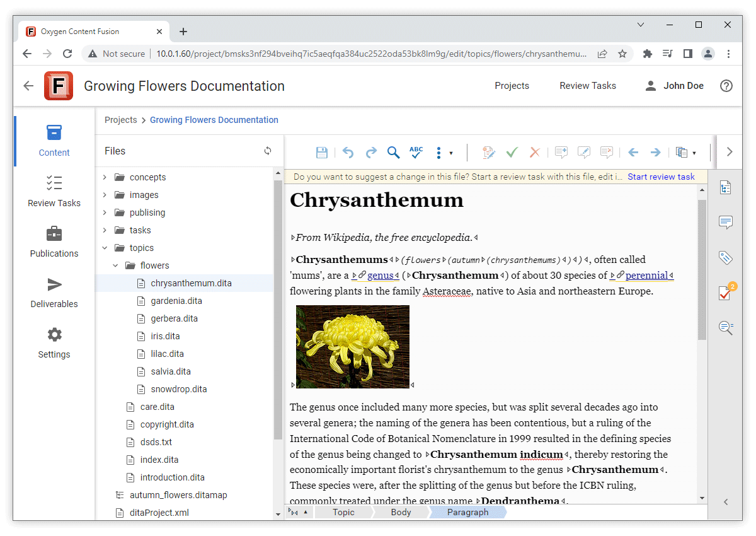Select Paragraph in element breadcrumb

[467, 512]
